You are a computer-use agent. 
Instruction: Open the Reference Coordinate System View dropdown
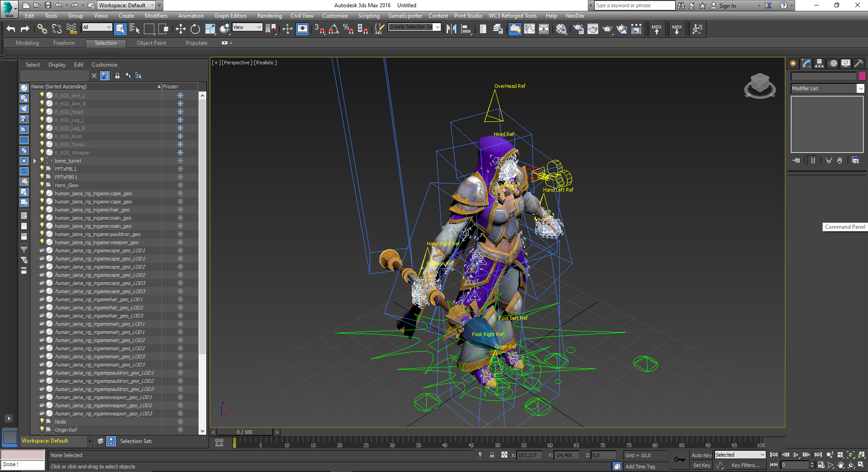point(247,27)
